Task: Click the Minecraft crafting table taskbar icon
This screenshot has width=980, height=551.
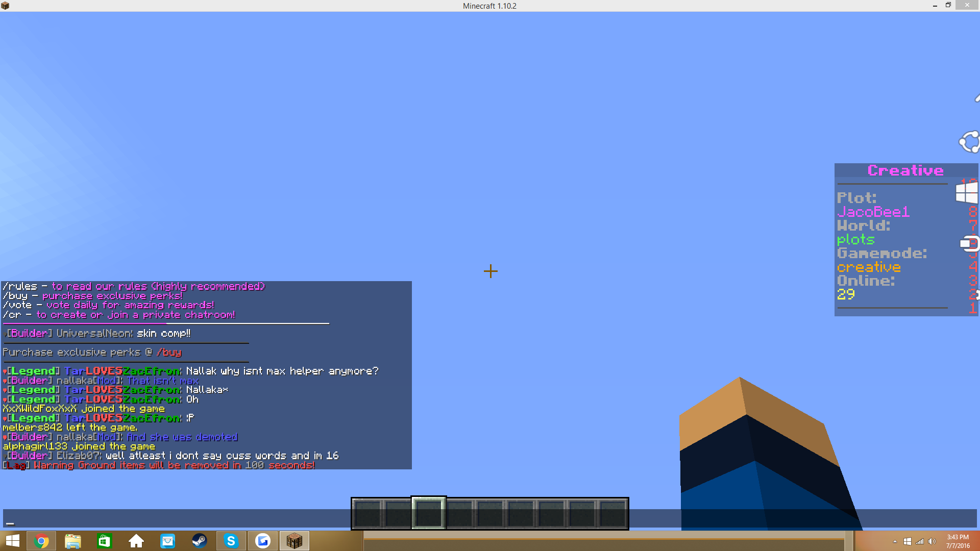Action: pyautogui.click(x=295, y=541)
